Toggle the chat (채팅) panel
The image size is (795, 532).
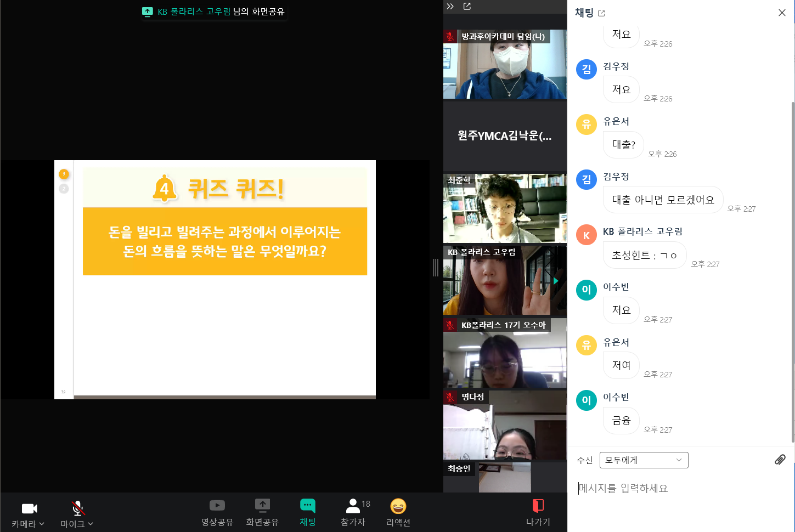(307, 506)
